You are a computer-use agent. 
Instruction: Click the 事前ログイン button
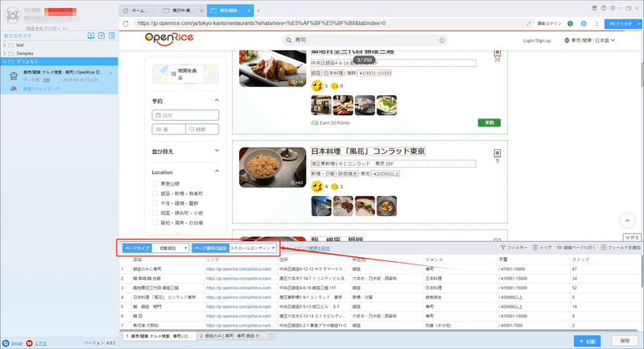(549, 24)
